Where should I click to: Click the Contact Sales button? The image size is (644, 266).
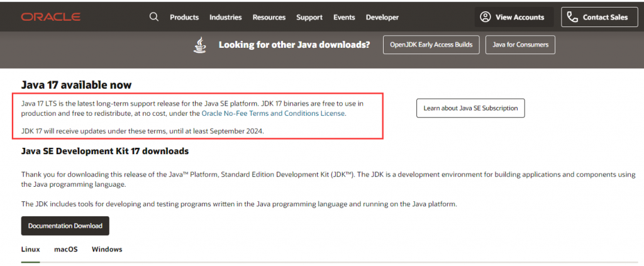pos(599,17)
